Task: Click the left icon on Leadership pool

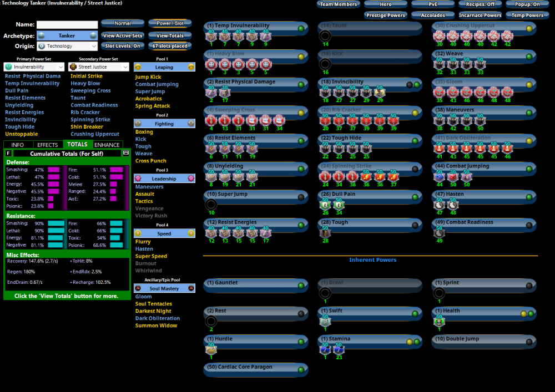Action: point(138,179)
